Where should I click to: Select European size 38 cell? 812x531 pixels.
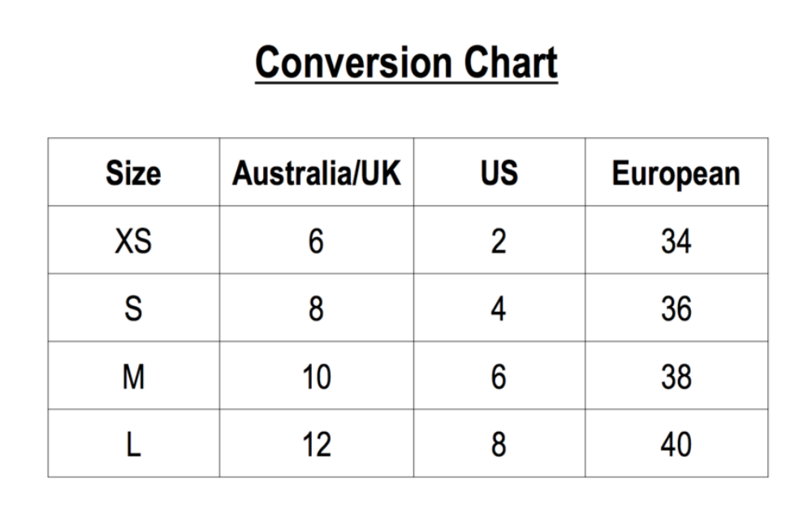click(676, 377)
